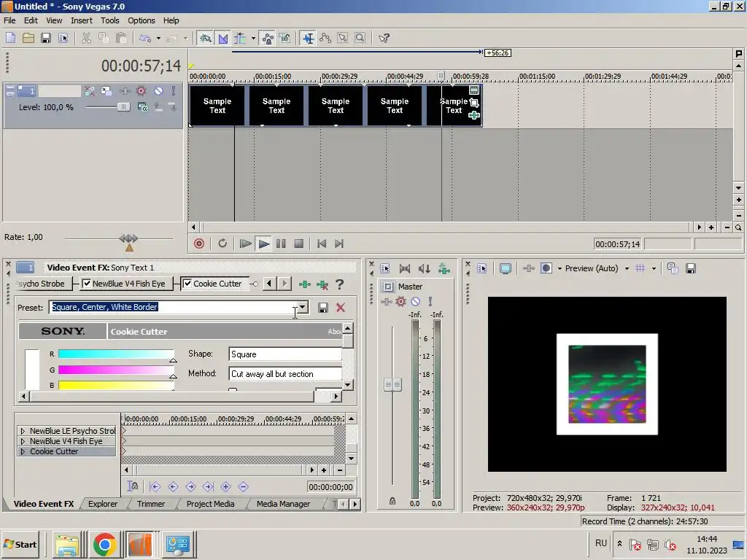This screenshot has height=560, width=747.
Task: Open project properties icon in toolbar
Action: (x=63, y=38)
